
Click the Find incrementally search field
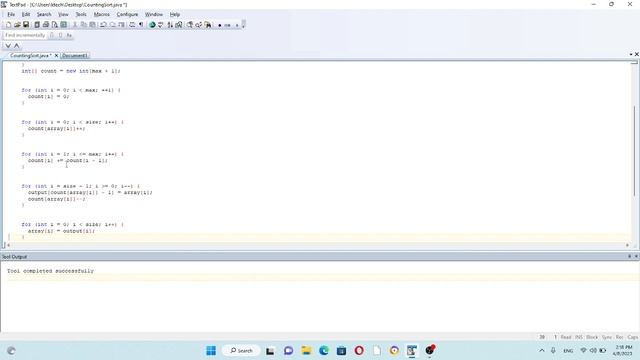click(25, 35)
